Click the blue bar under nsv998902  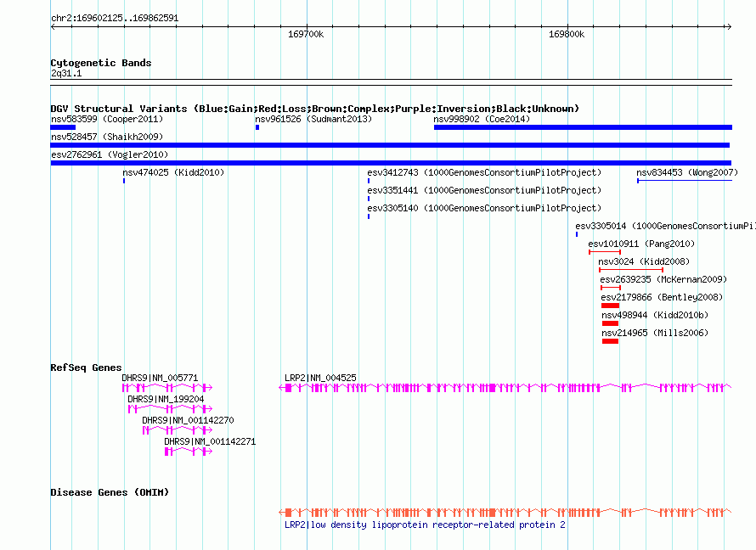point(583,127)
